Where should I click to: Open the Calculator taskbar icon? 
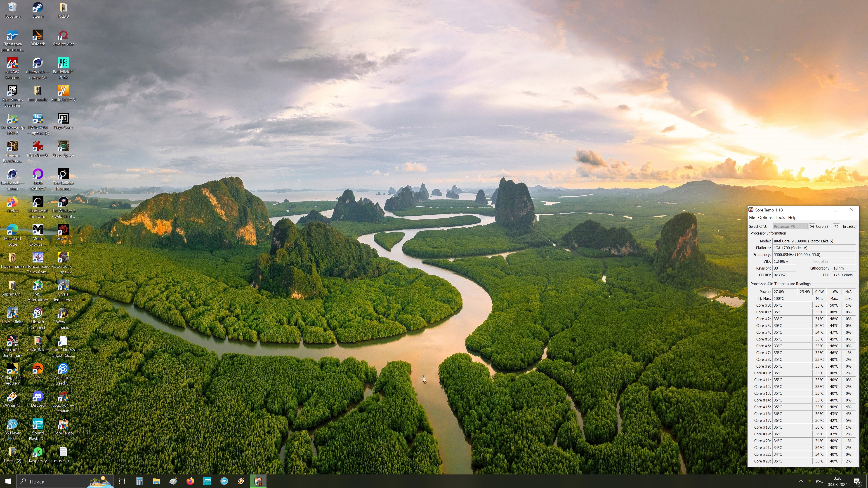pos(139,481)
